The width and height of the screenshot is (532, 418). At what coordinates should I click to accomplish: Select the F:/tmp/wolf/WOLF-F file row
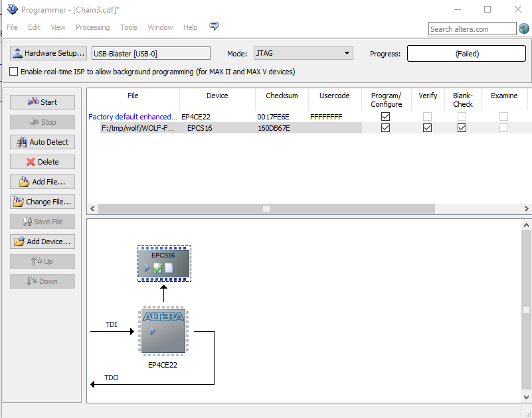(137, 128)
